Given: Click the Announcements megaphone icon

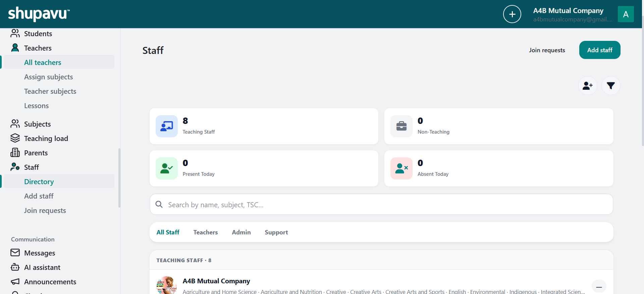Looking at the screenshot, I should [x=15, y=282].
